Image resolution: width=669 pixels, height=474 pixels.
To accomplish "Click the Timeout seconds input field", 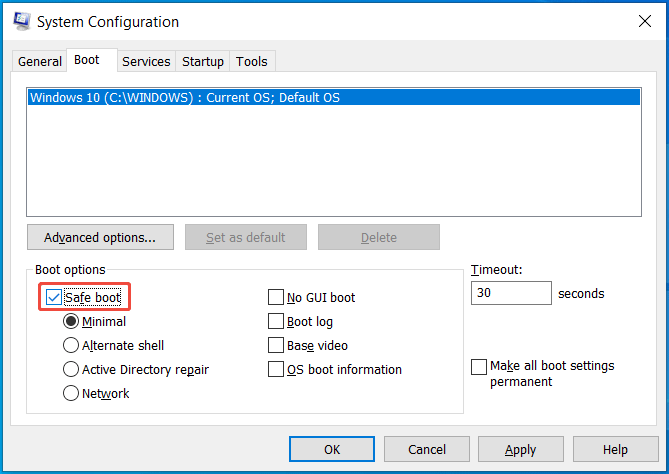I will coord(510,293).
